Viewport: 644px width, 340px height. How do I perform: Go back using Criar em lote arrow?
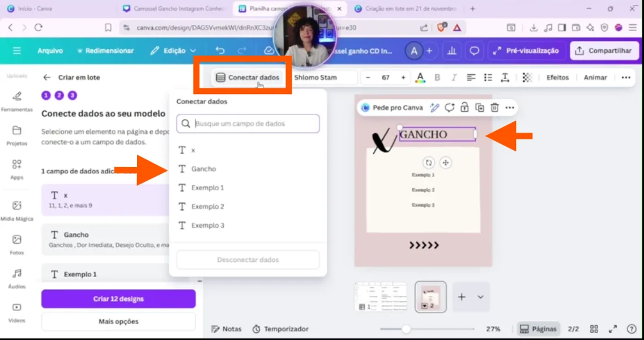tap(47, 78)
